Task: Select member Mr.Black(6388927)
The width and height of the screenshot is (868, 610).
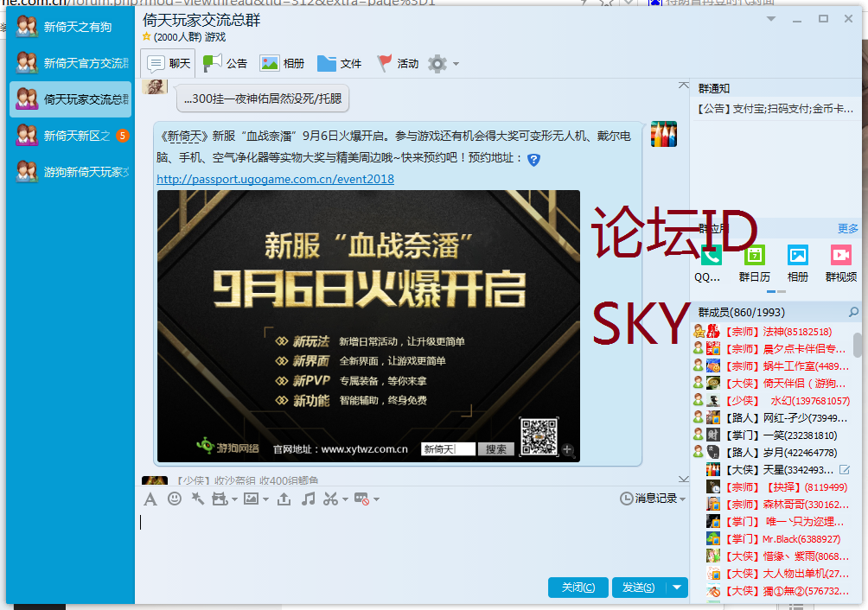Action: point(772,539)
